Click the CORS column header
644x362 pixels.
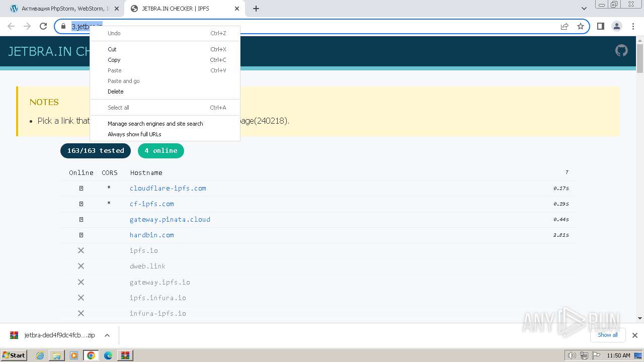point(110,172)
